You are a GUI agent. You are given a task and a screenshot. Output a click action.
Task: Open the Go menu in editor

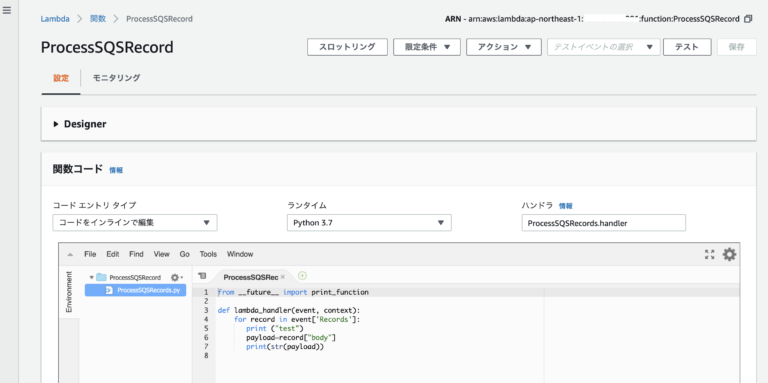coord(185,254)
